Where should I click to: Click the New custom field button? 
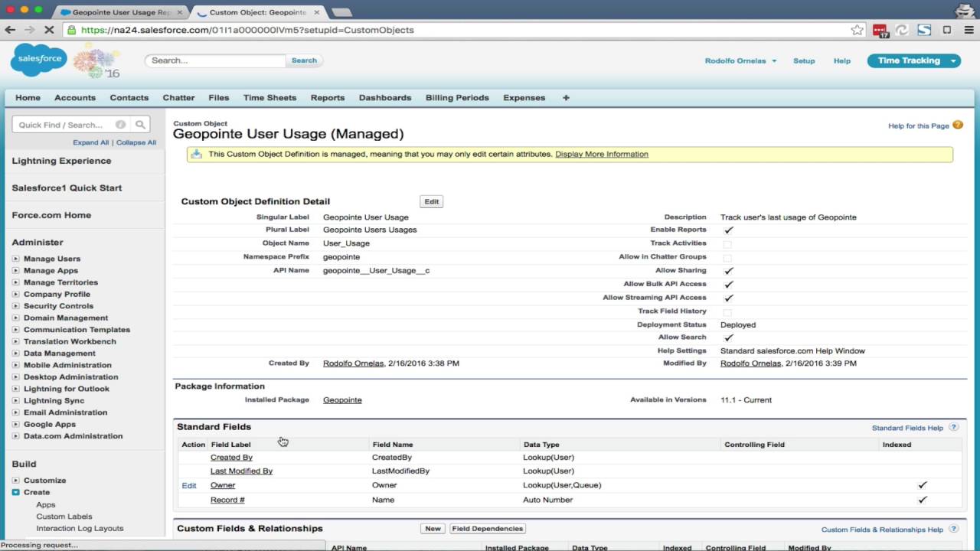coord(433,529)
